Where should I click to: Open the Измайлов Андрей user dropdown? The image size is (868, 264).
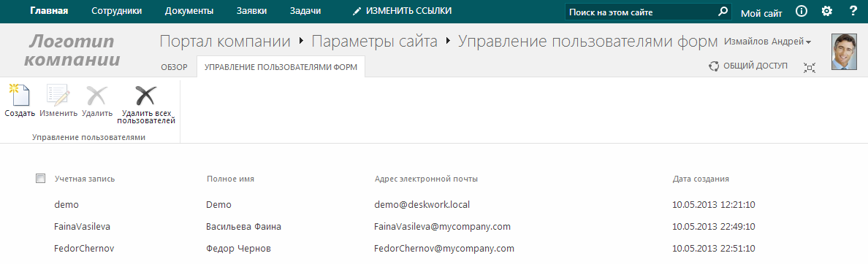click(x=768, y=42)
